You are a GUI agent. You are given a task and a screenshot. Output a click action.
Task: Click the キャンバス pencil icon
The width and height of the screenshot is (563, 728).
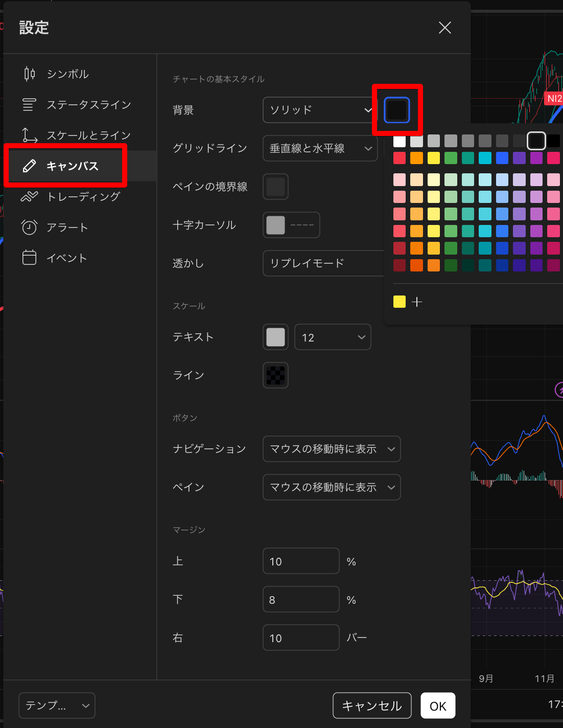(x=30, y=166)
